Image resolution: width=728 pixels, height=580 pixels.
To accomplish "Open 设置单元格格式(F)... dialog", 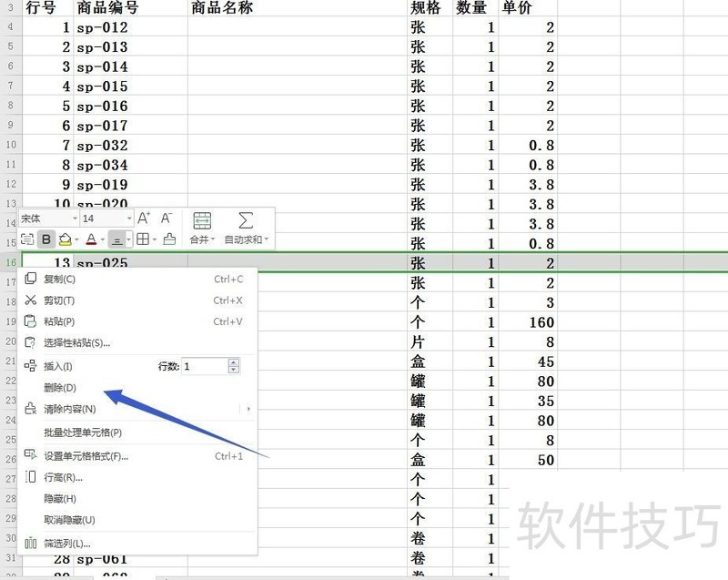I will point(137,456).
